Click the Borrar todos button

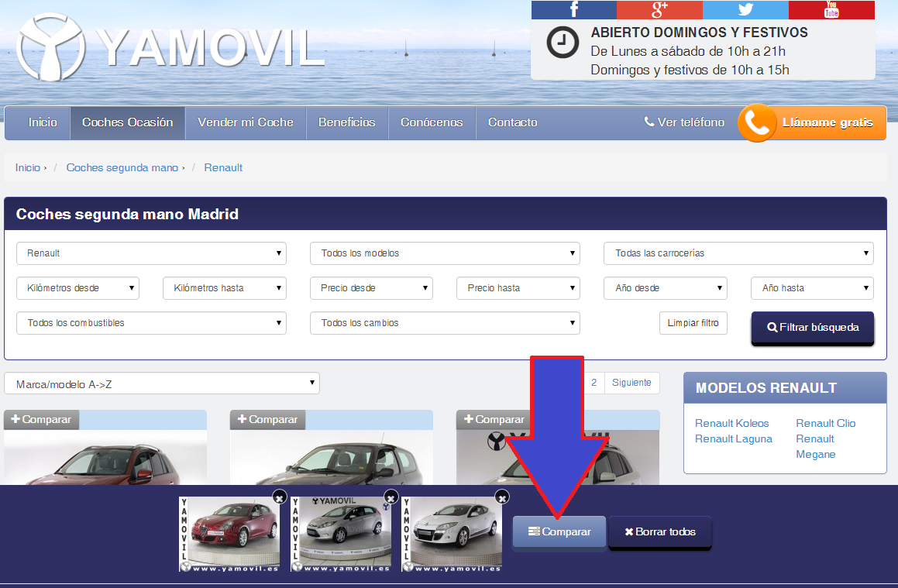pos(659,531)
